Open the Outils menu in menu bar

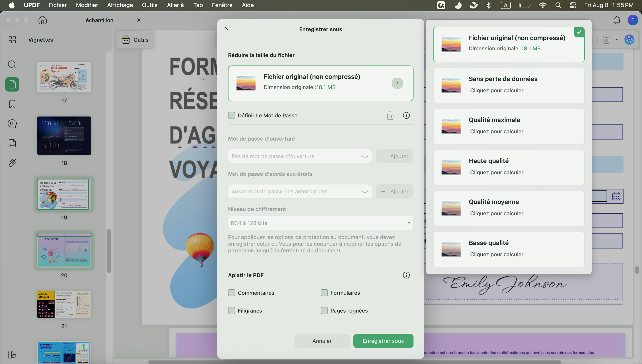(x=150, y=5)
